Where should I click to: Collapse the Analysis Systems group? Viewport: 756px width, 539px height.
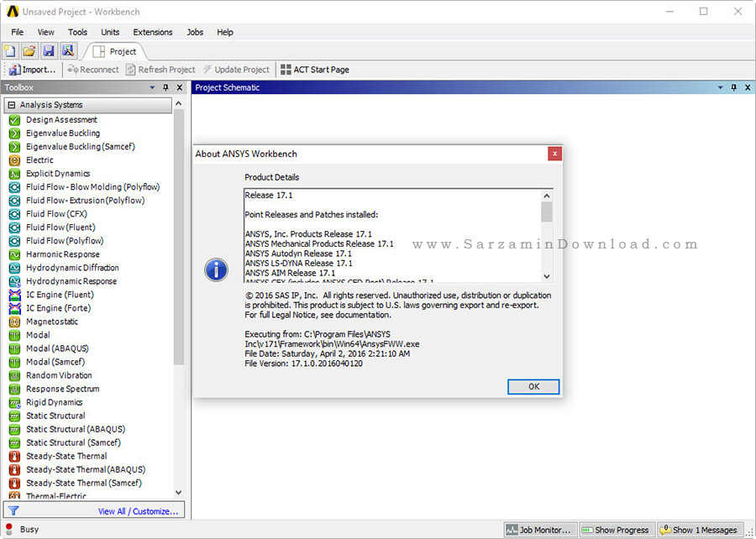coord(12,105)
